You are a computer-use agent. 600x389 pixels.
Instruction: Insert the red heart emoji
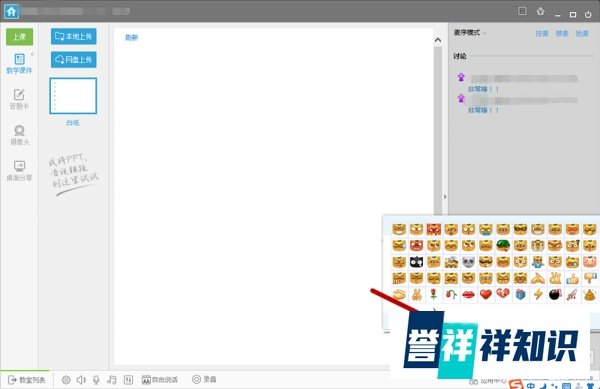pos(486,295)
